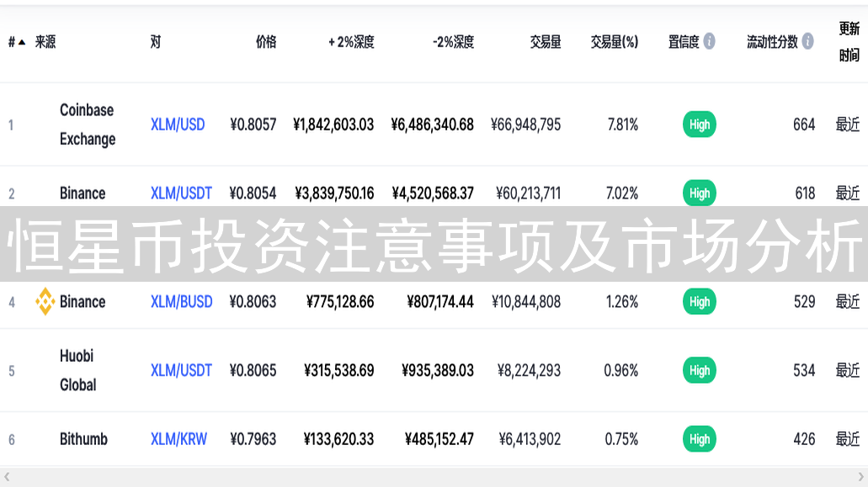Image resolution: width=868 pixels, height=487 pixels.
Task: Sort by 对 column header
Action: (156, 42)
